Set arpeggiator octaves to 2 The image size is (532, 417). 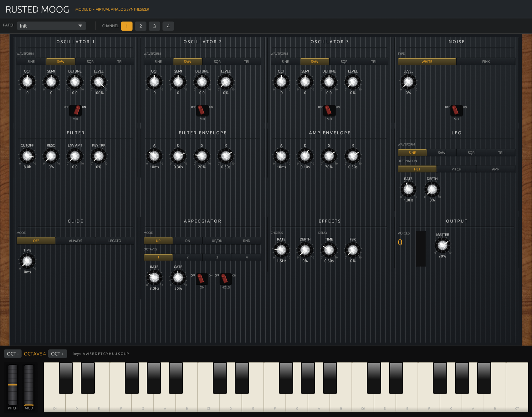click(187, 257)
